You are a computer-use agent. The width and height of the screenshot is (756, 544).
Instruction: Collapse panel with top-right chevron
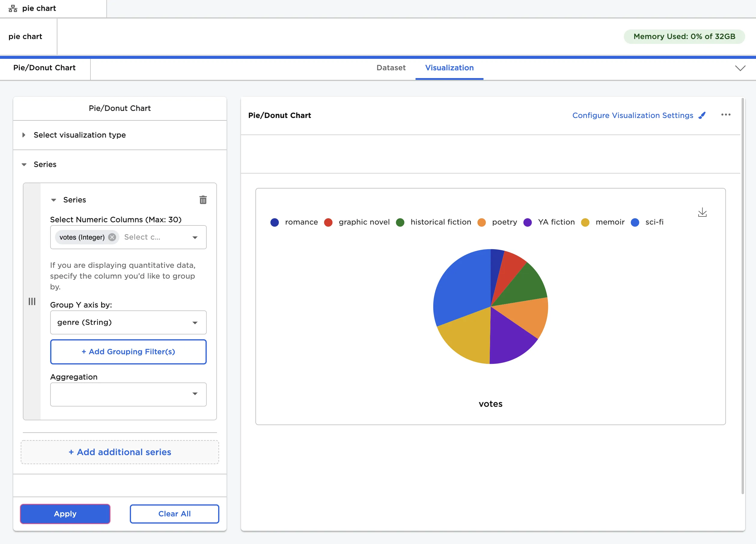[740, 68]
